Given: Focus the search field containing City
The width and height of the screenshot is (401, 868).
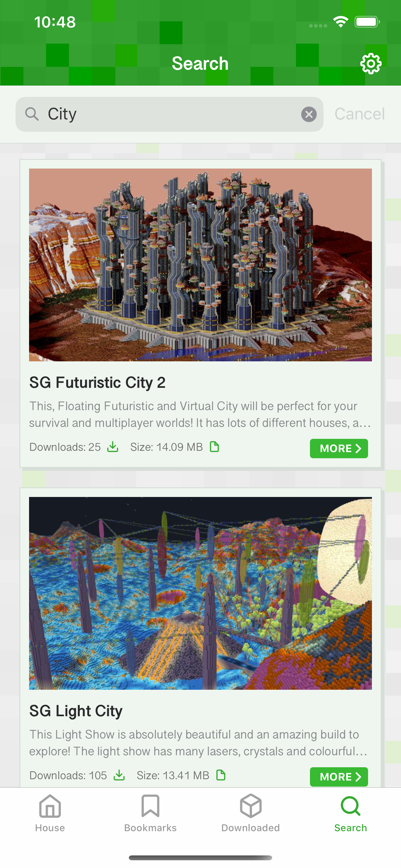Looking at the screenshot, I should (169, 114).
